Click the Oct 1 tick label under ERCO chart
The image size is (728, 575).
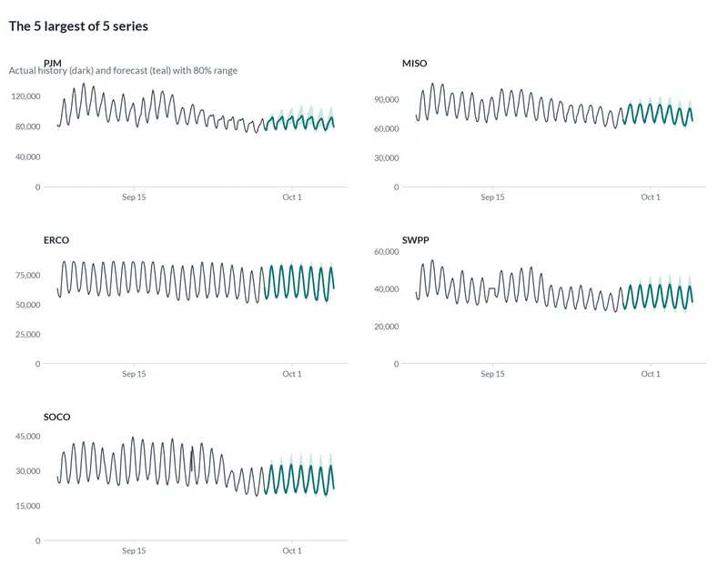292,374
